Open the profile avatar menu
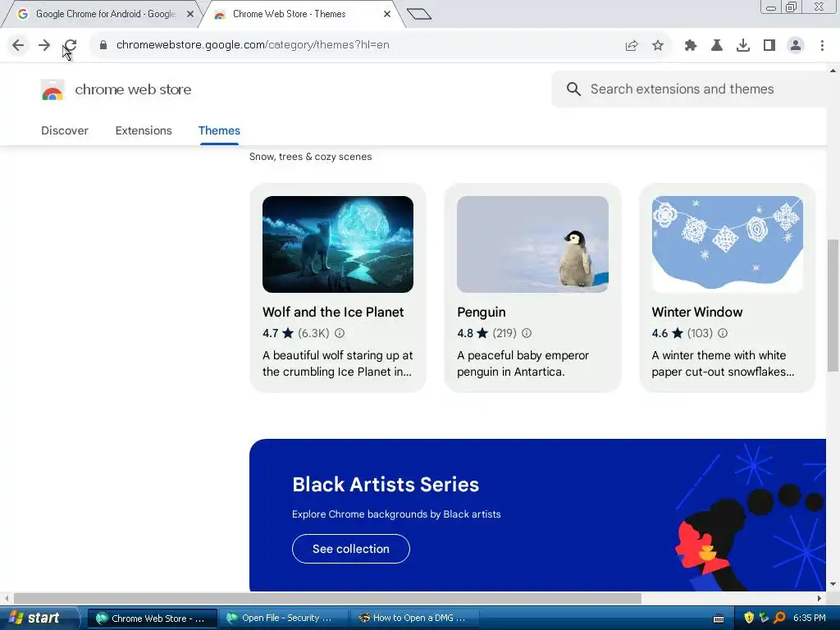The image size is (840, 630). coord(796,46)
